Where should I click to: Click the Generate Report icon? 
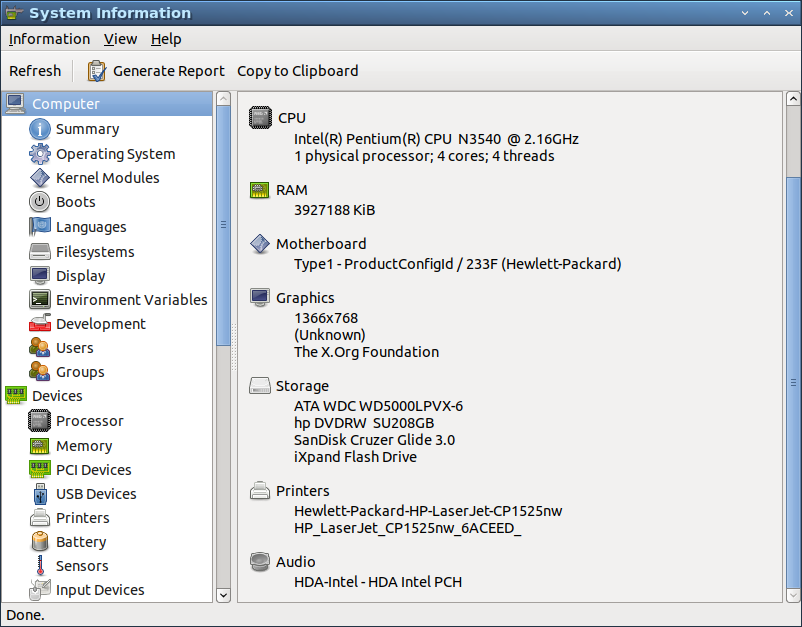coord(97,71)
